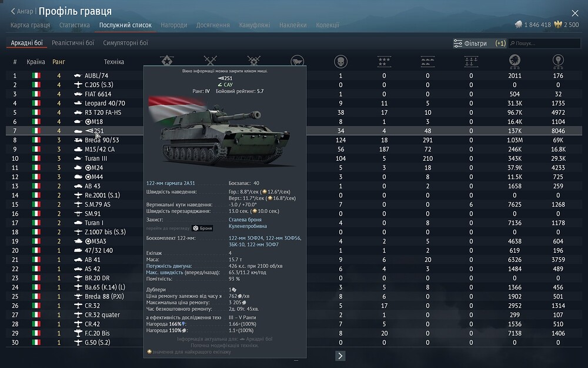
Task: Switch to the Досягнення tab
Action: coord(213,25)
